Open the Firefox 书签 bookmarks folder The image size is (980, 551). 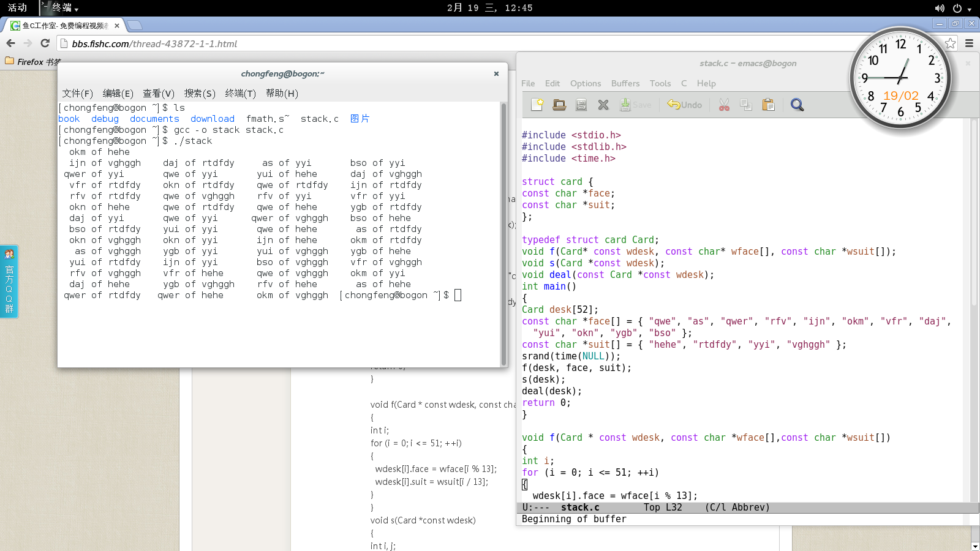click(x=32, y=62)
